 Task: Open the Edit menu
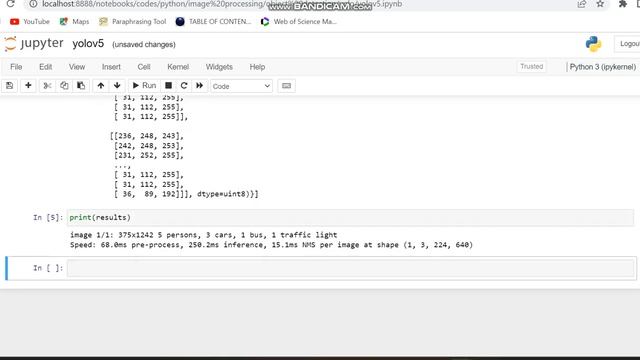[x=45, y=67]
